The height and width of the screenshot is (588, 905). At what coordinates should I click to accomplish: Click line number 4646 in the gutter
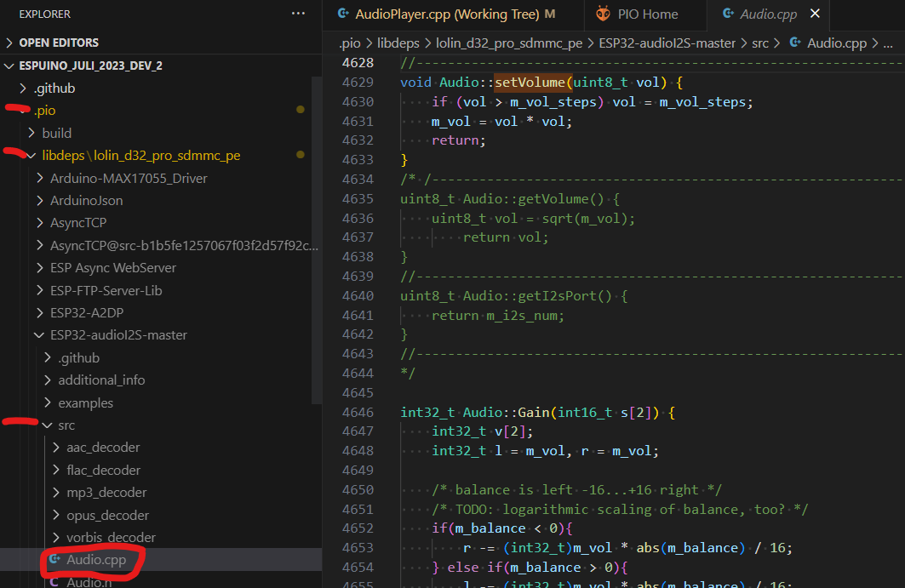point(358,412)
